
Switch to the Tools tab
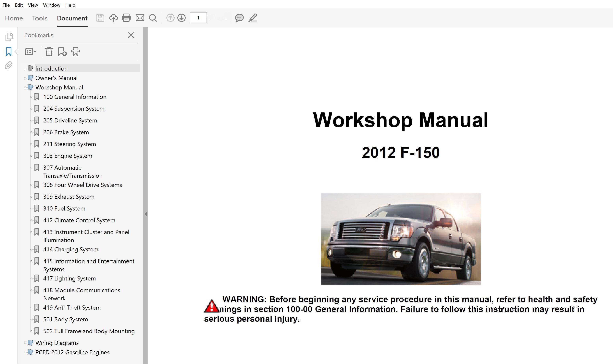(40, 18)
